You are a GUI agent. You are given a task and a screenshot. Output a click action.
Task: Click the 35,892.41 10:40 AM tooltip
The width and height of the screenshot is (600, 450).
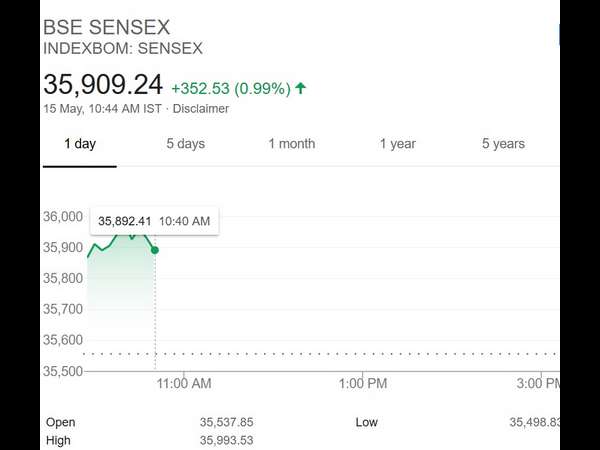154,221
